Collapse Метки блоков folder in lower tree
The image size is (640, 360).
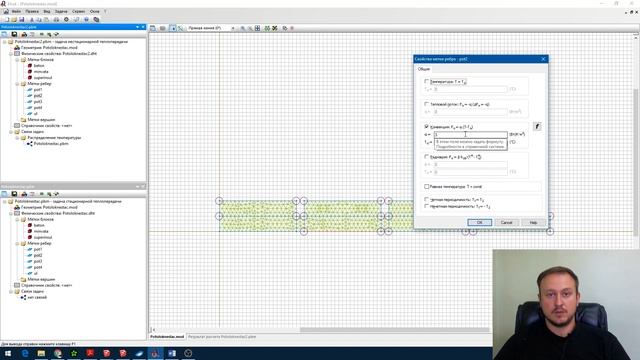18,219
